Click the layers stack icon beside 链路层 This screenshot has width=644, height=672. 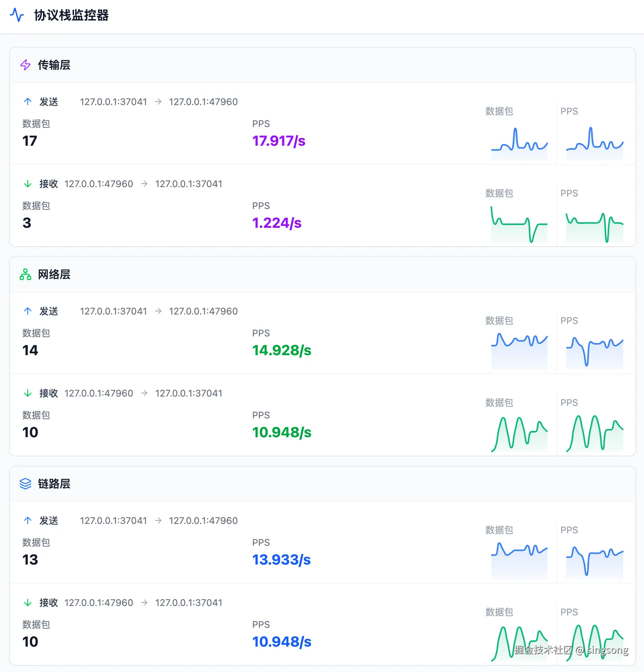coord(25,484)
